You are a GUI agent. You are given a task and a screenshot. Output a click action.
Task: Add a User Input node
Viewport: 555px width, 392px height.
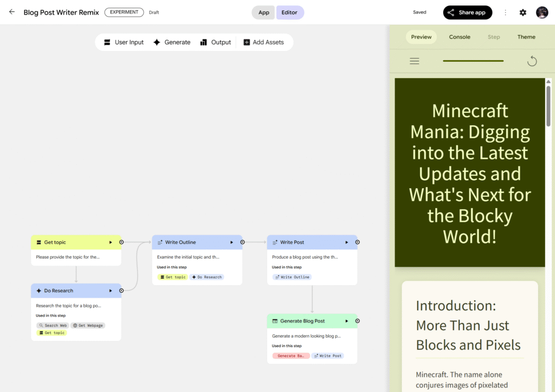[x=124, y=42]
